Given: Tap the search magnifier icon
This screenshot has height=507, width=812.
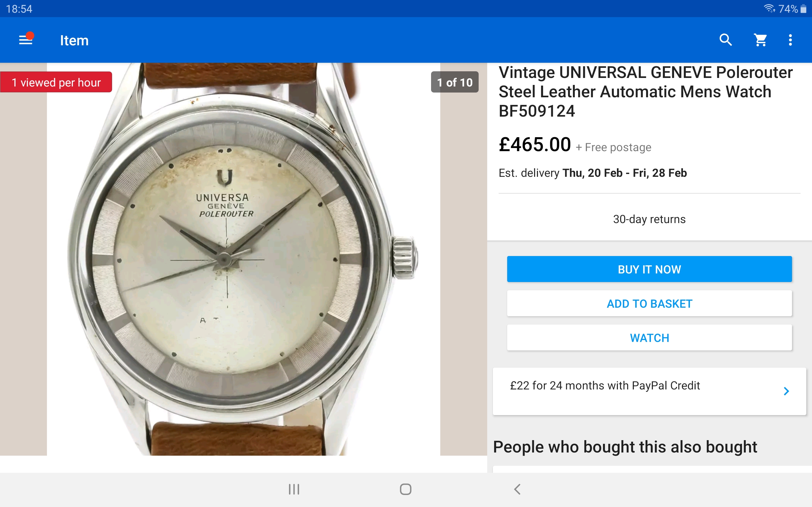Looking at the screenshot, I should coord(725,40).
